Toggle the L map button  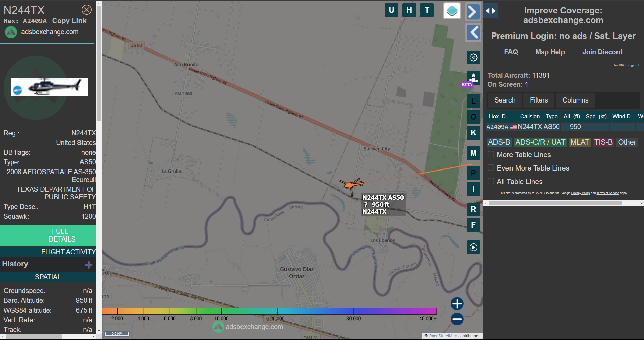point(473,101)
